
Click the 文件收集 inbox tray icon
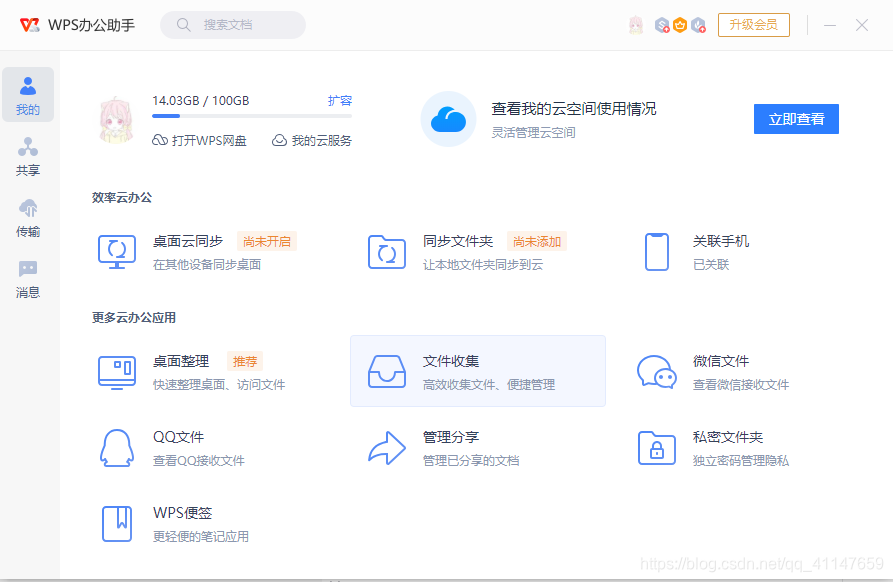click(x=387, y=372)
